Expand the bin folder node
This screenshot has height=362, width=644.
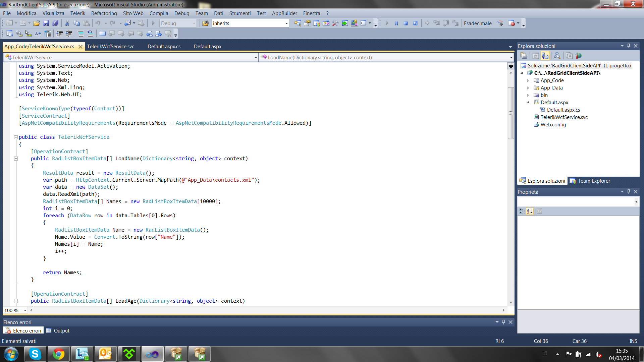[x=528, y=95]
